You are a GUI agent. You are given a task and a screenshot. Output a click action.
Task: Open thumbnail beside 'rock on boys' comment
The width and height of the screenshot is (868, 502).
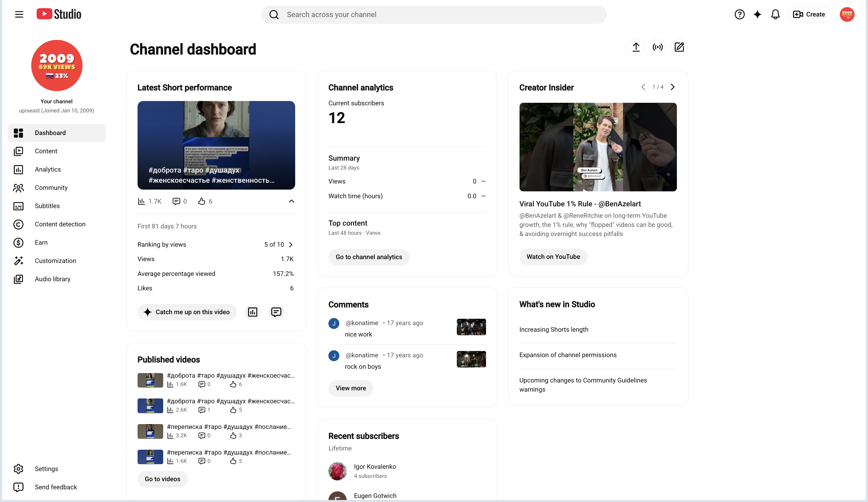tap(471, 359)
